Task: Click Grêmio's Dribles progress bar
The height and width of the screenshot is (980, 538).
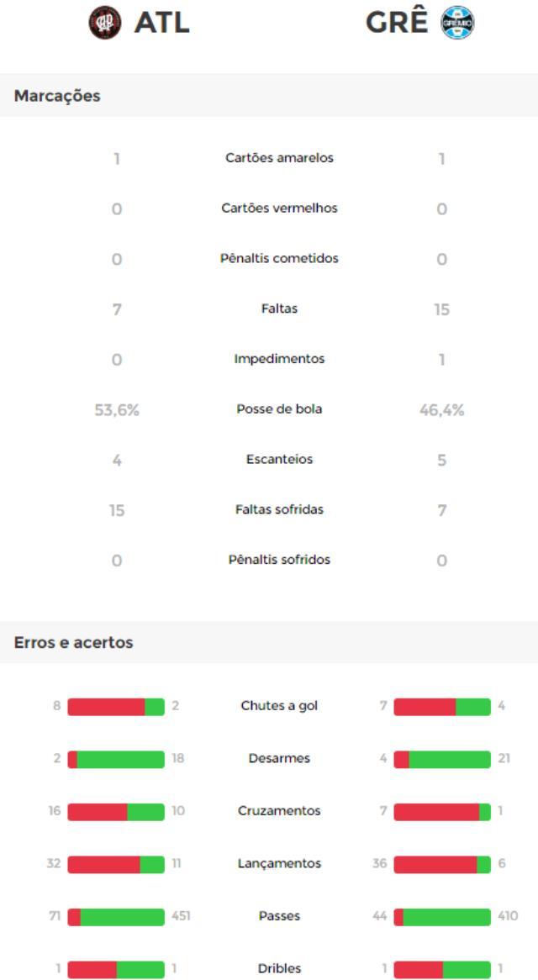Action: pyautogui.click(x=442, y=969)
